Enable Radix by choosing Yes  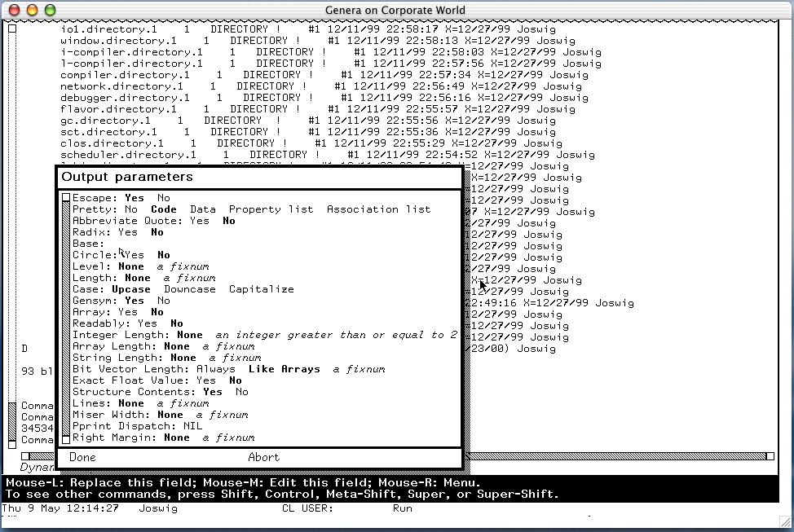[x=127, y=232]
